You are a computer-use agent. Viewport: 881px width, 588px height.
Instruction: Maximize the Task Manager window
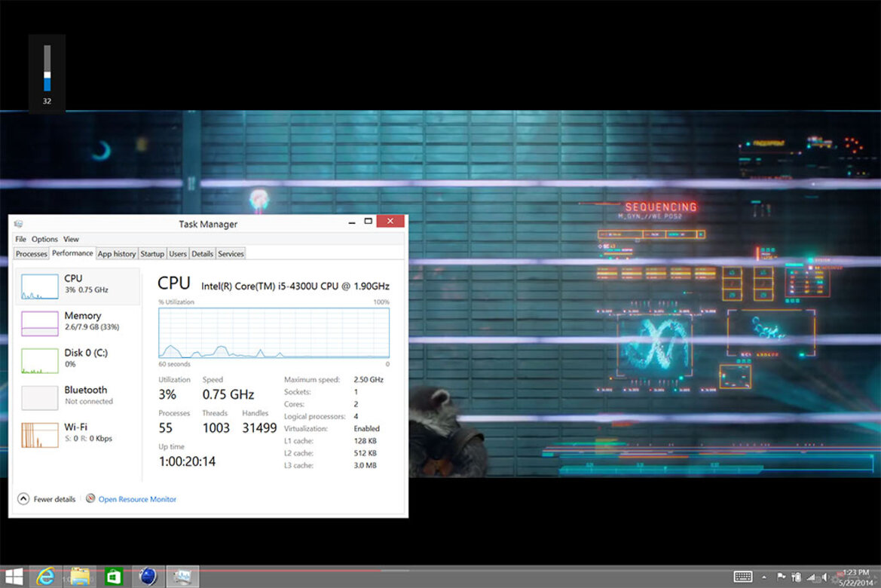click(x=368, y=222)
